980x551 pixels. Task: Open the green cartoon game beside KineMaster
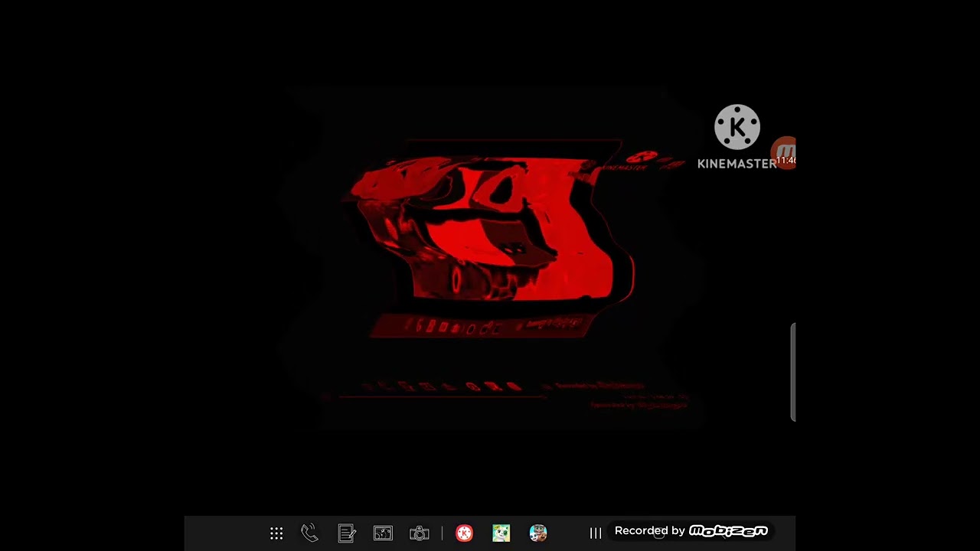pyautogui.click(x=501, y=533)
